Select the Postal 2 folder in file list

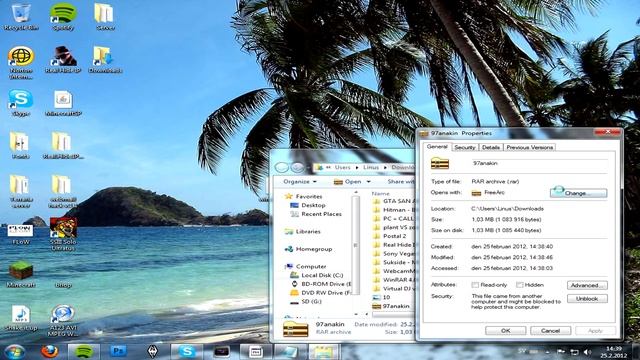pos(390,236)
